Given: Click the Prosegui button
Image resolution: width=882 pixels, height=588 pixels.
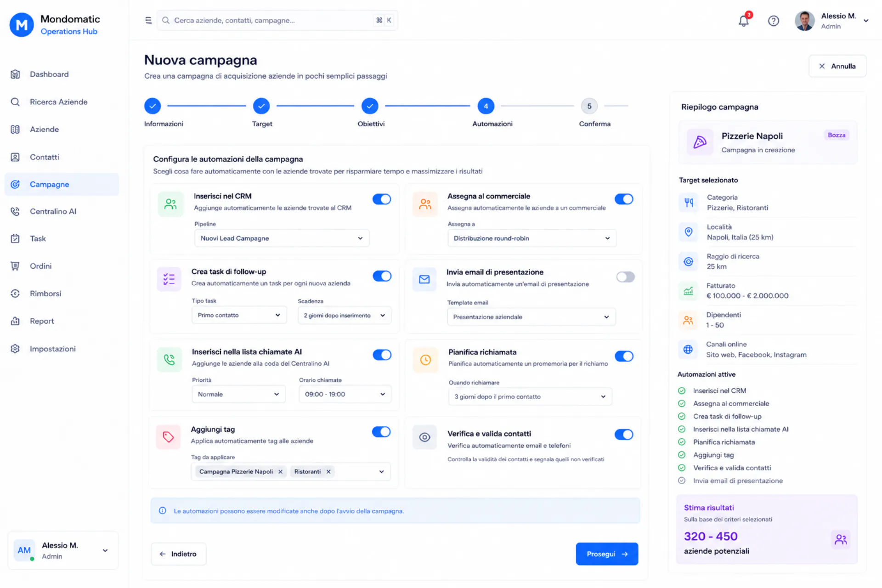Looking at the screenshot, I should 607,554.
